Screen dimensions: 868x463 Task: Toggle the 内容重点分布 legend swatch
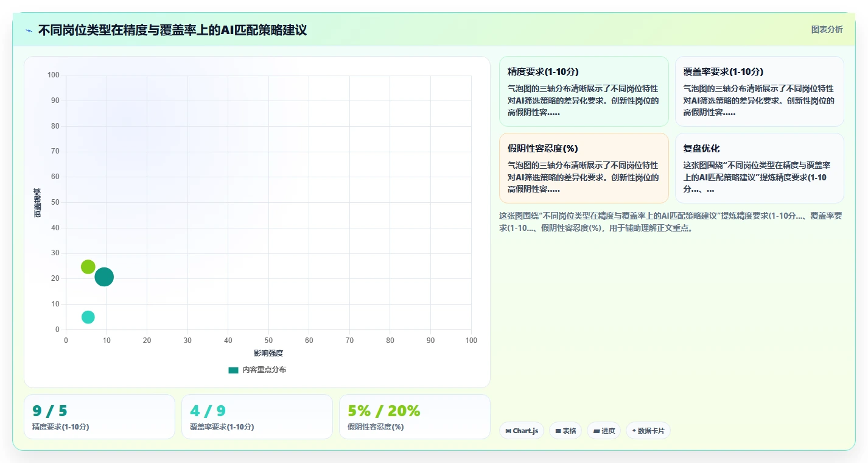(233, 370)
